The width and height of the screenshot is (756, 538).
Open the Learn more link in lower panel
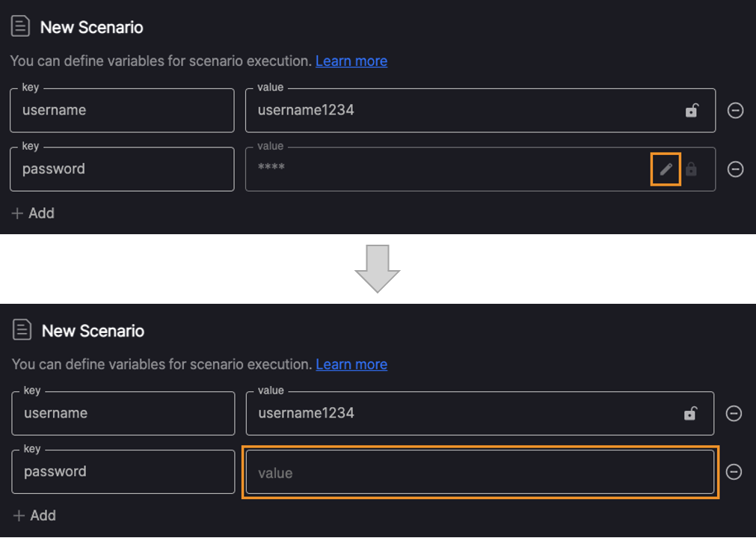point(351,364)
